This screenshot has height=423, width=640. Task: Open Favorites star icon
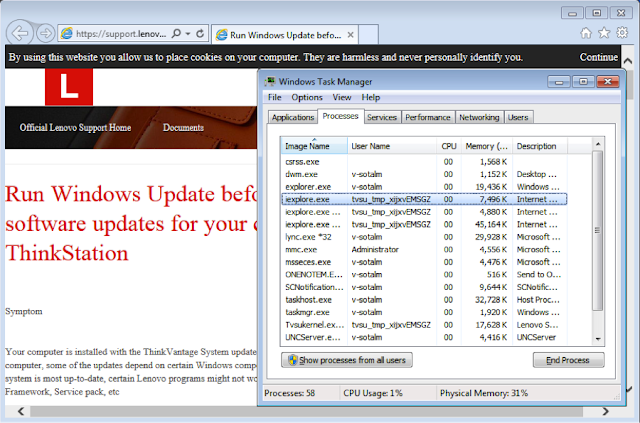tap(604, 33)
